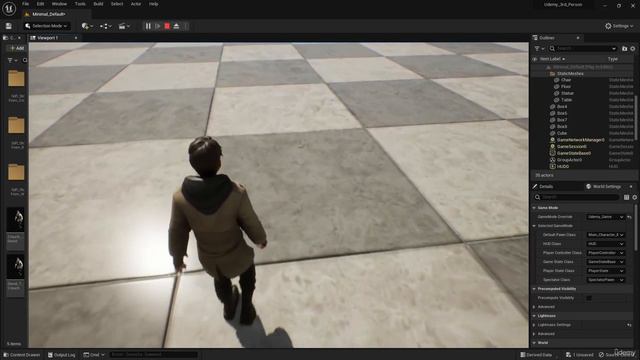Select the GroupActor0 row in Outliner
The image size is (640, 360).
click(569, 160)
